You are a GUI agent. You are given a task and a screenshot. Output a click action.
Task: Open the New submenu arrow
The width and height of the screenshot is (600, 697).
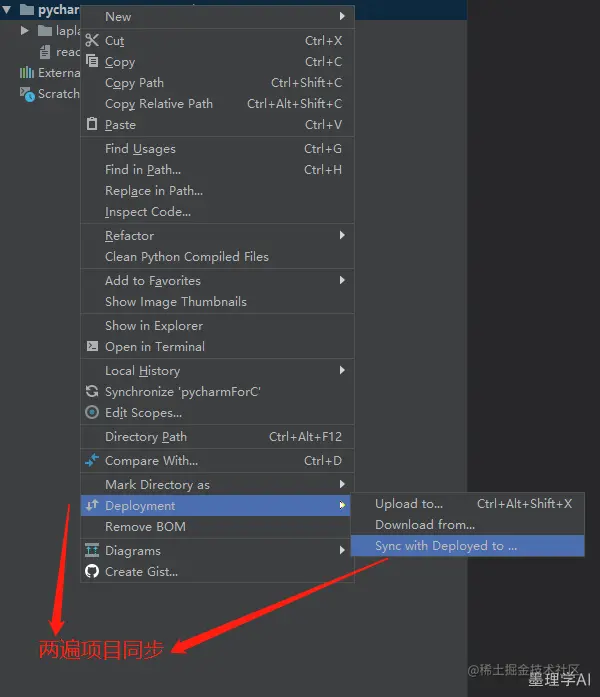tap(342, 16)
